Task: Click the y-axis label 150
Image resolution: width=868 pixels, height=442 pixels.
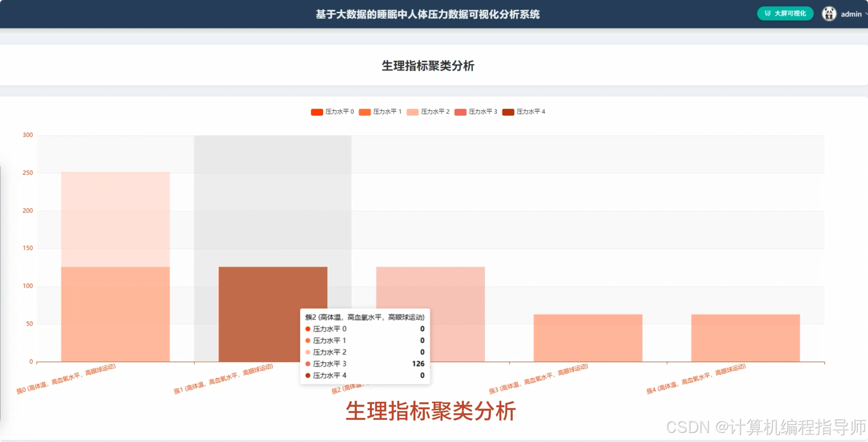Action: (x=28, y=248)
